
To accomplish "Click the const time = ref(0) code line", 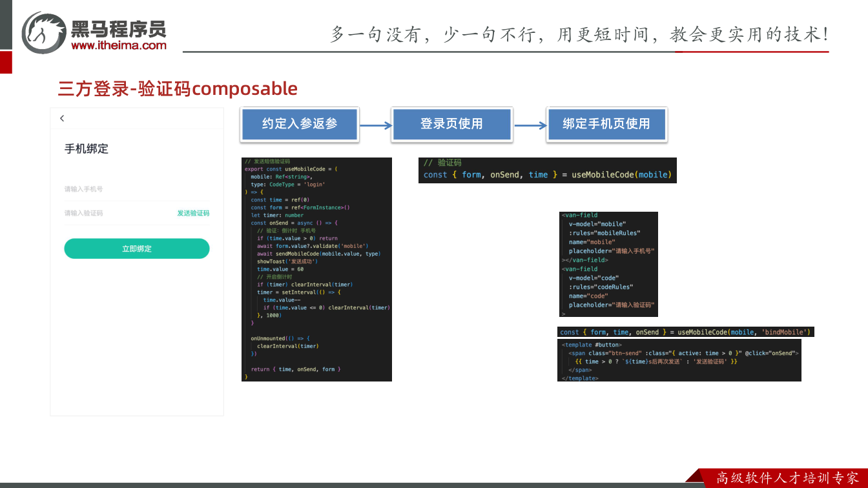I will [x=280, y=200].
